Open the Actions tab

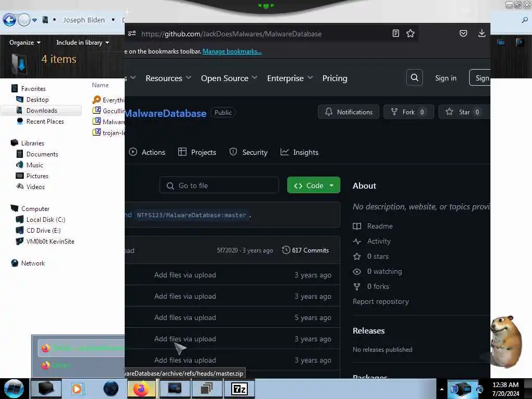(147, 152)
